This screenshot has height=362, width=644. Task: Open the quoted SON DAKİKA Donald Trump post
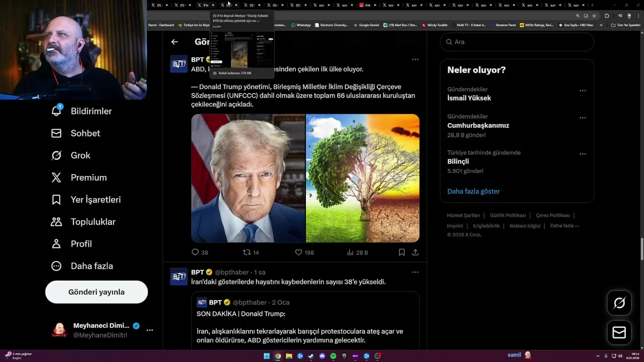(305, 321)
